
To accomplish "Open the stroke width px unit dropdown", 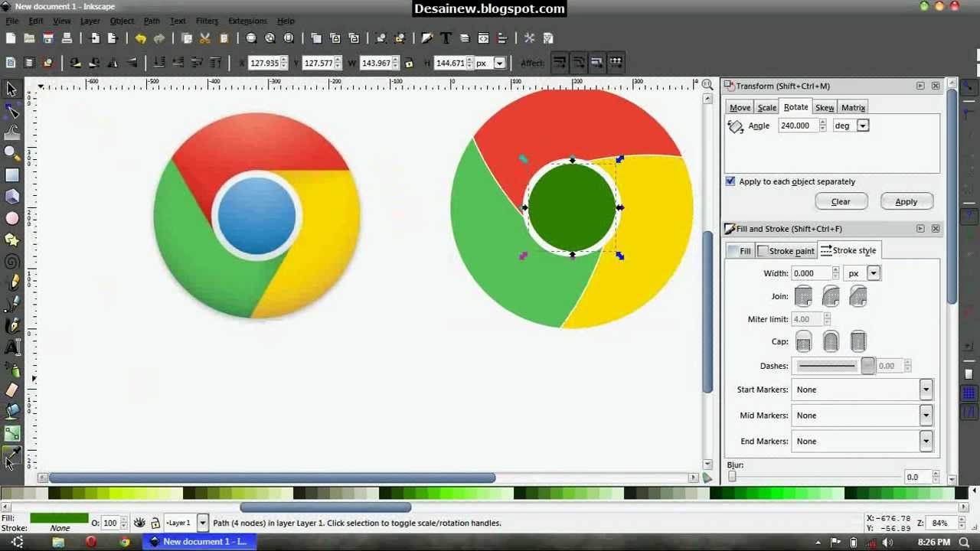I will click(x=874, y=273).
